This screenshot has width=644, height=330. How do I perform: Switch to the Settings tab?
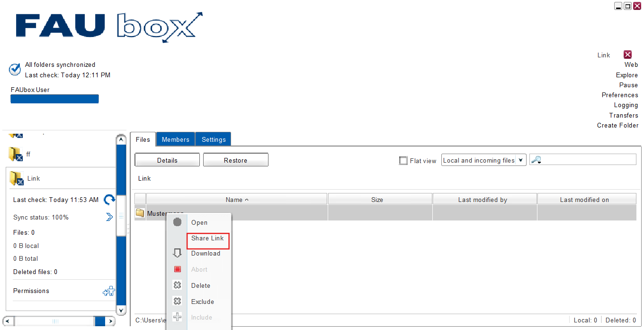(x=214, y=139)
